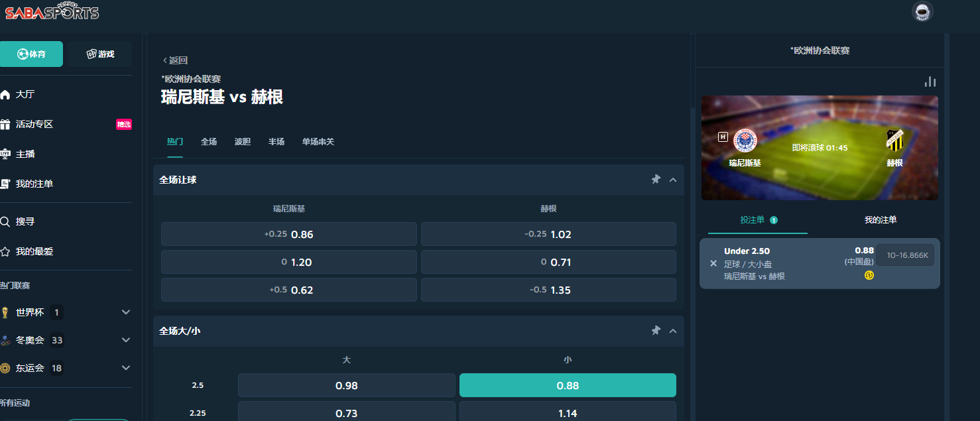Viewport: 980px width, 421px height.
Task: Click the 返回 back link
Action: 176,60
